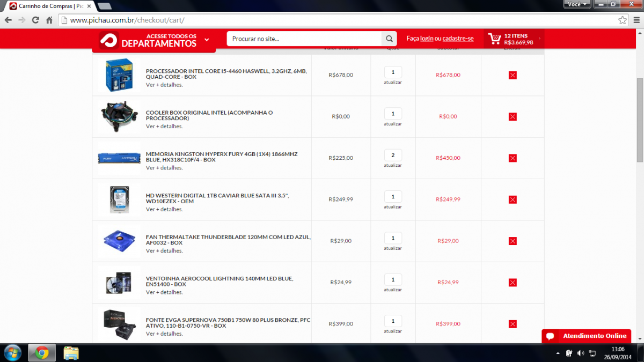This screenshot has width=644, height=362.
Task: Click the cadastre-se link
Action: tap(458, 39)
